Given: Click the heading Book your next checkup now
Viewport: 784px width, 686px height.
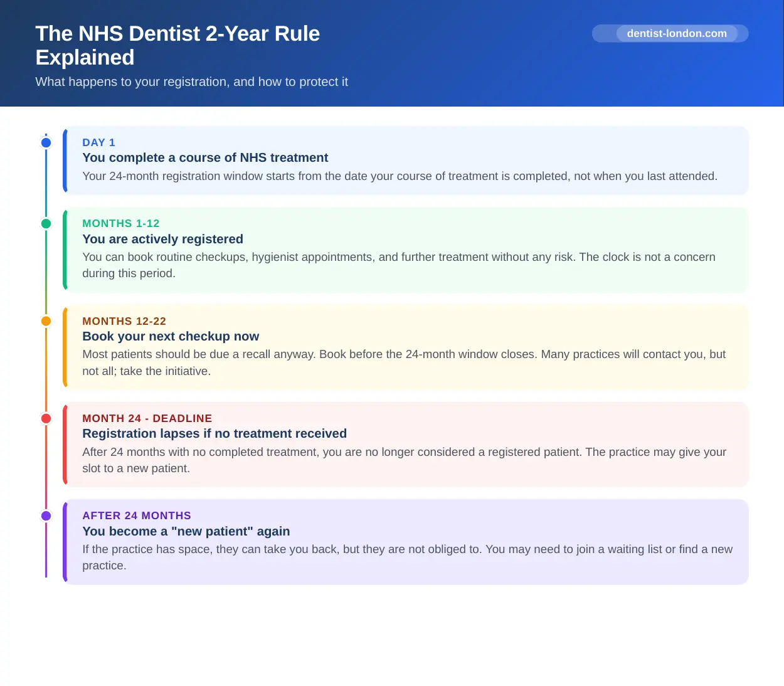Looking at the screenshot, I should click(171, 336).
